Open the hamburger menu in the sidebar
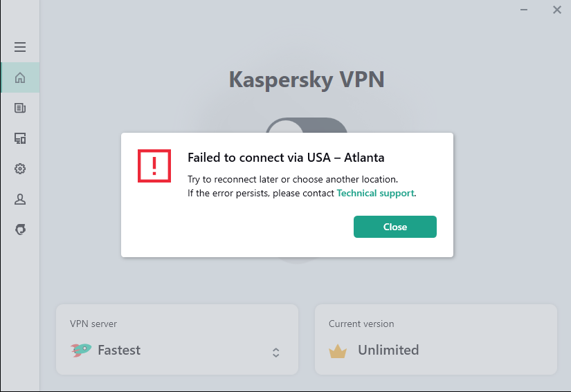Image resolution: width=571 pixels, height=392 pixels. click(x=20, y=47)
